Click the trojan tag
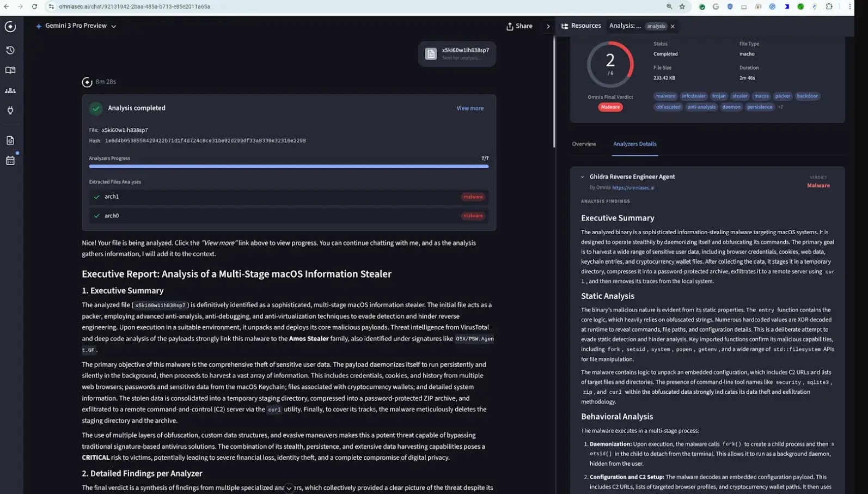868x494 pixels. coord(719,96)
